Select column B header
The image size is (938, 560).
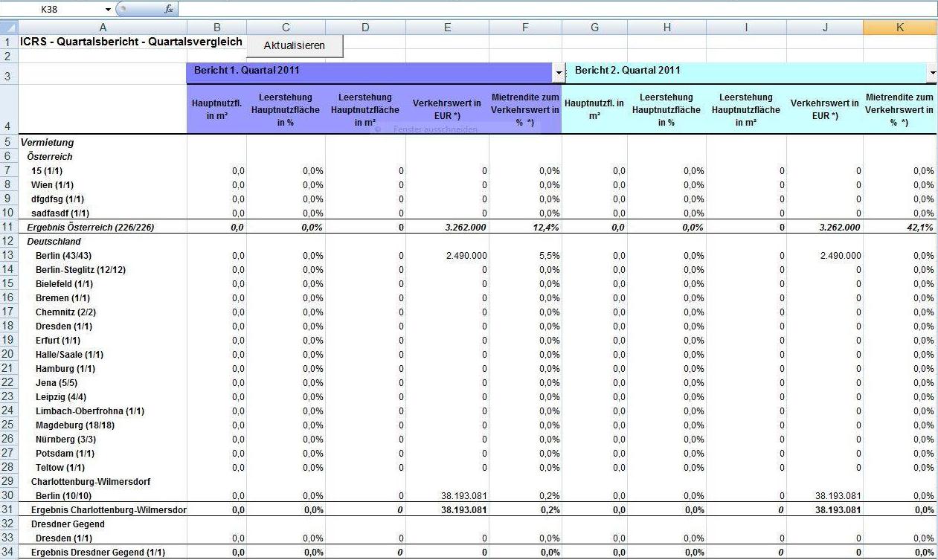pos(216,28)
